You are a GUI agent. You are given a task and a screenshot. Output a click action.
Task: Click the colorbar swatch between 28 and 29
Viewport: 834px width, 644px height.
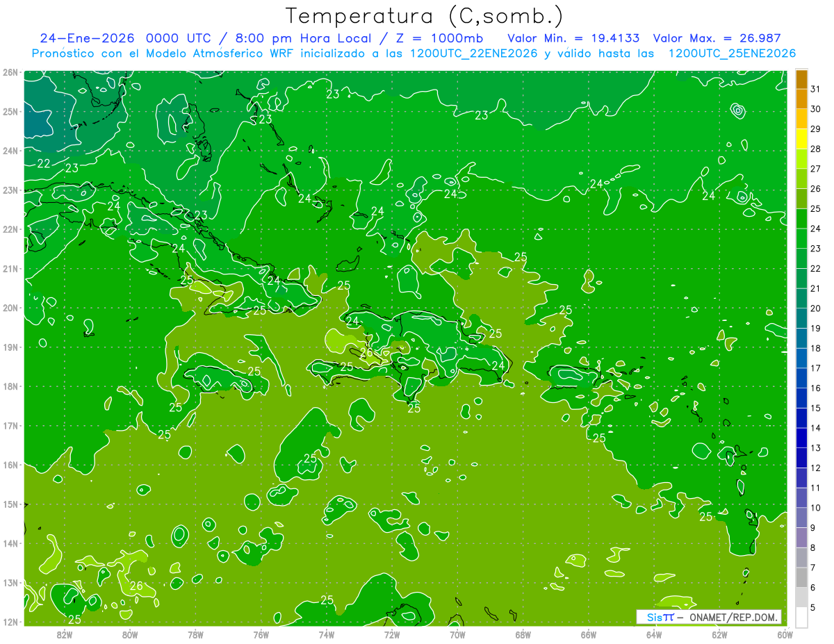click(x=801, y=140)
